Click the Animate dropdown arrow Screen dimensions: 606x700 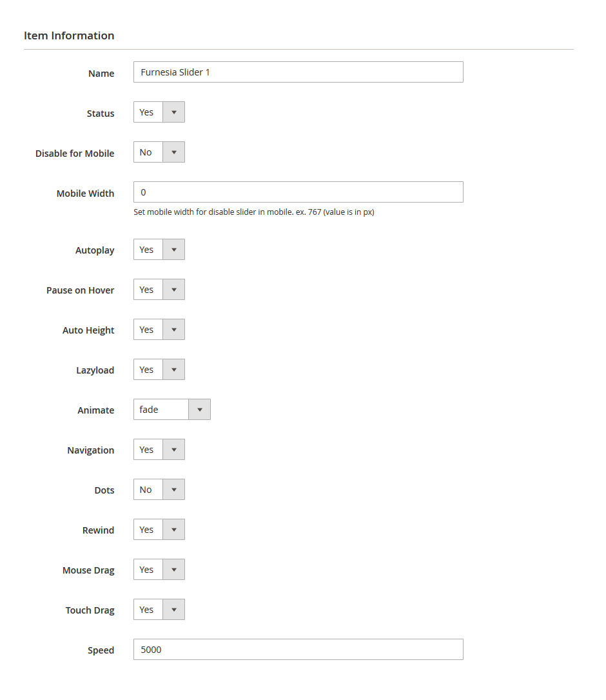tap(199, 410)
